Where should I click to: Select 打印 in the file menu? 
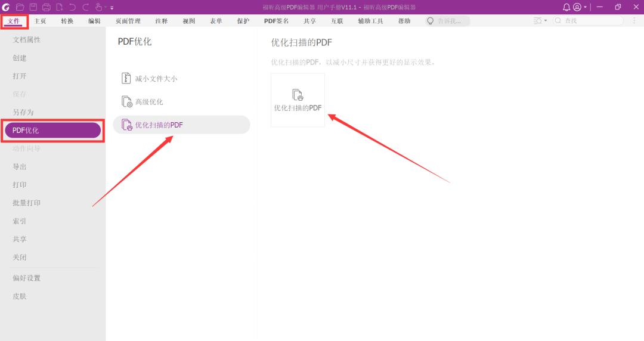coord(20,184)
